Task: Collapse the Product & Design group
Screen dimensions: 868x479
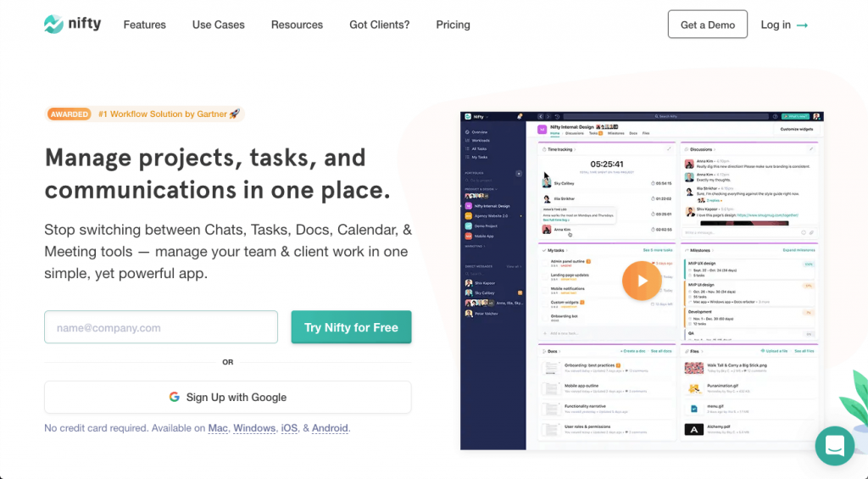Action: click(x=481, y=189)
